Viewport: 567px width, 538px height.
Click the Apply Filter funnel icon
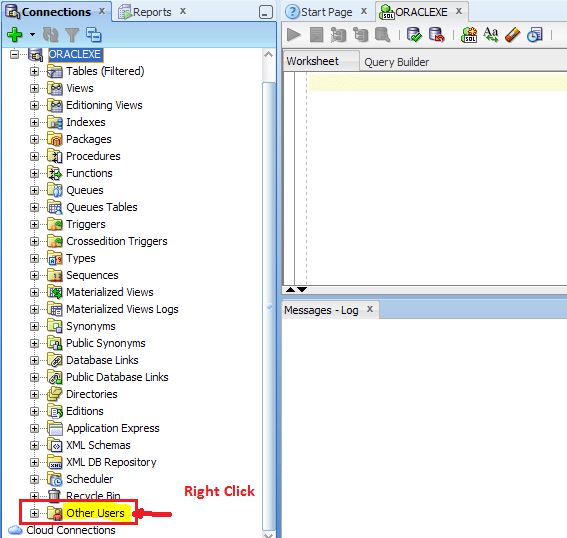(x=72, y=35)
